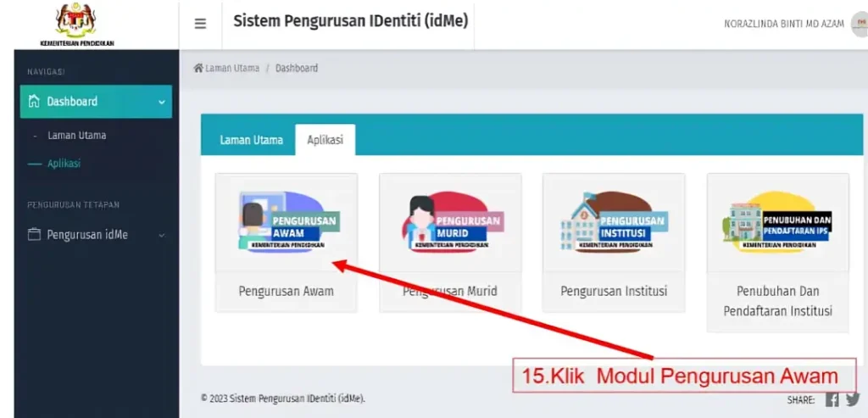Click the Penubuhan Dan Pendaftaran Institusi label

(778, 301)
